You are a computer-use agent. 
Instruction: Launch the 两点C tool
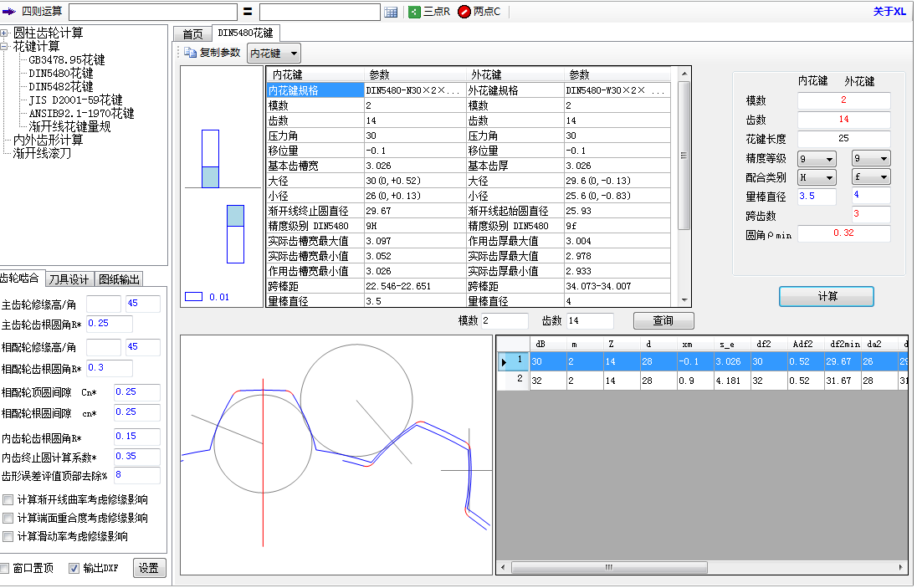click(x=479, y=12)
